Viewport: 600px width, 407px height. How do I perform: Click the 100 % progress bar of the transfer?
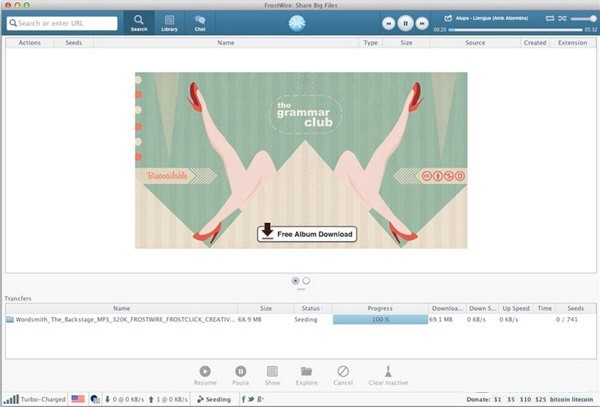pyautogui.click(x=380, y=319)
